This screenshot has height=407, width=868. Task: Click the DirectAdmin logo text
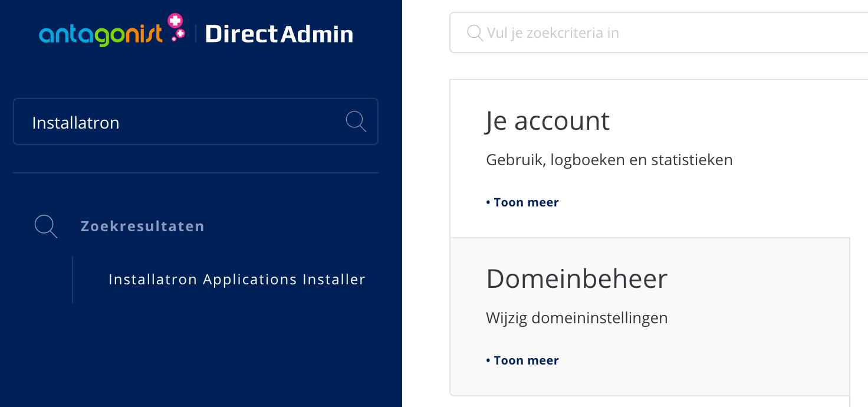[x=279, y=34]
